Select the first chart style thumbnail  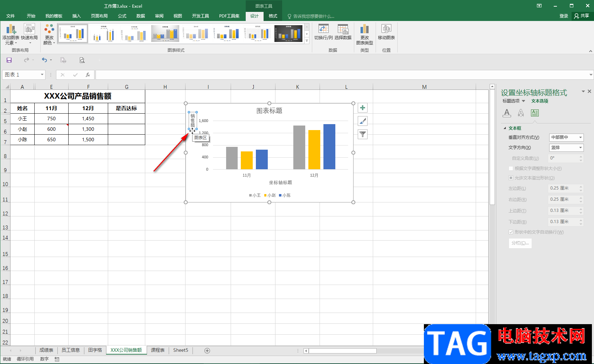pos(73,34)
